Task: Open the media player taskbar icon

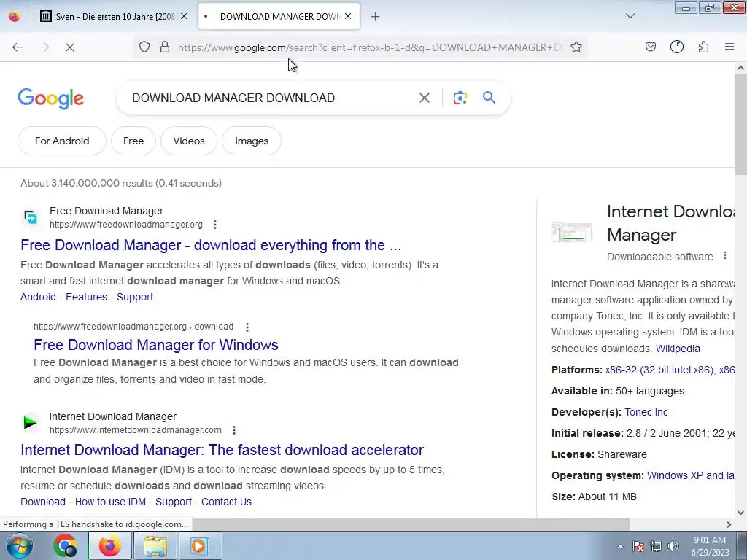Action: [200, 545]
